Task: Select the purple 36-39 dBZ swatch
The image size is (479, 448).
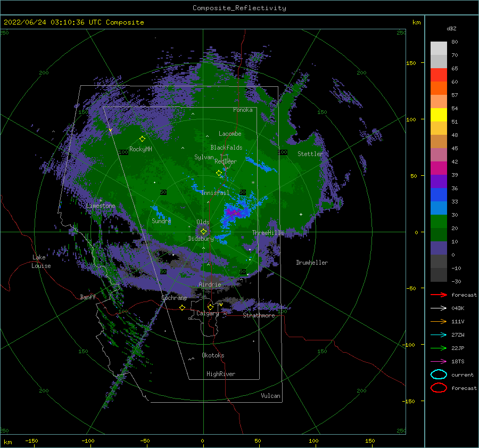Action: 439,181
